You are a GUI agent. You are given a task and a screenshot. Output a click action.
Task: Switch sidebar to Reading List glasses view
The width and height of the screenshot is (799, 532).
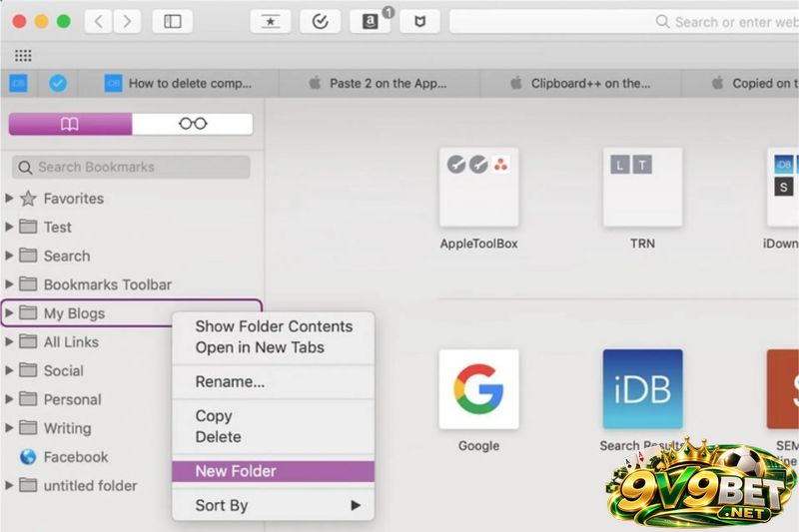click(193, 124)
